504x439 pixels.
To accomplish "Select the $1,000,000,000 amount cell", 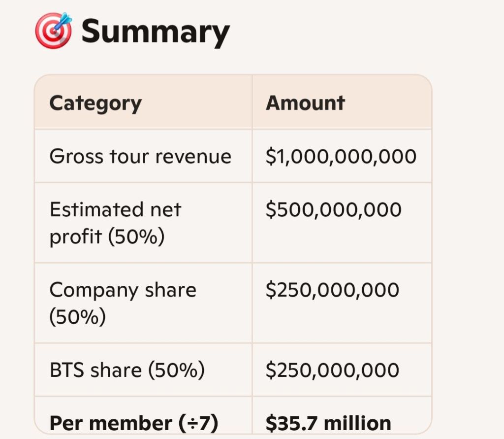I will (341, 157).
